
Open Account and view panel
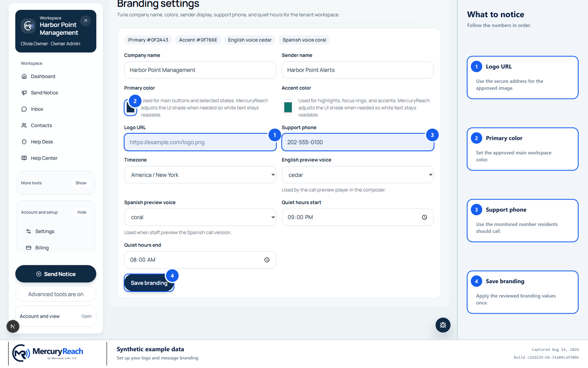tap(56, 316)
